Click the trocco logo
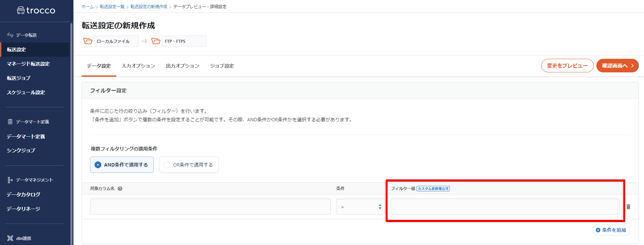The height and width of the screenshot is (245, 644). [36, 11]
